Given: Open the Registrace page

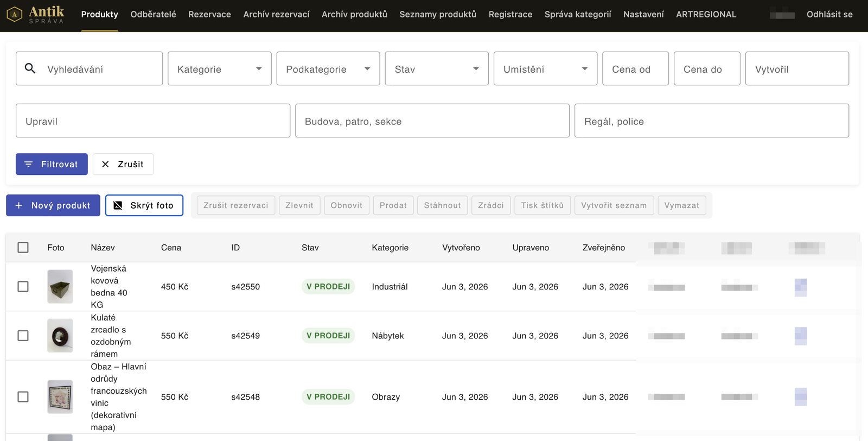Looking at the screenshot, I should [510, 15].
